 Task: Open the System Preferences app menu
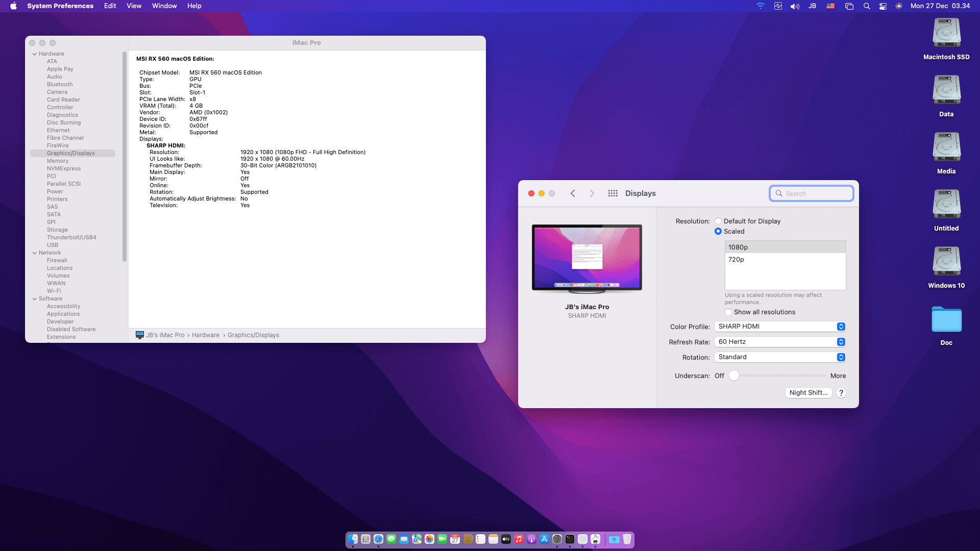tap(60, 6)
